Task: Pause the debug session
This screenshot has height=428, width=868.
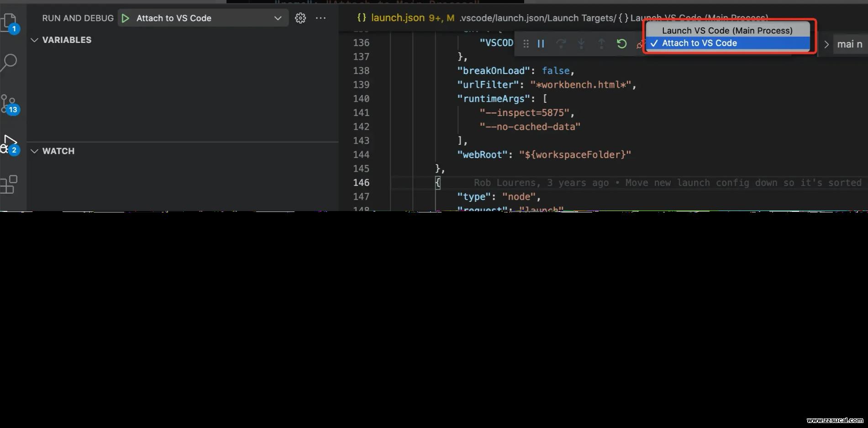Action: pyautogui.click(x=541, y=44)
